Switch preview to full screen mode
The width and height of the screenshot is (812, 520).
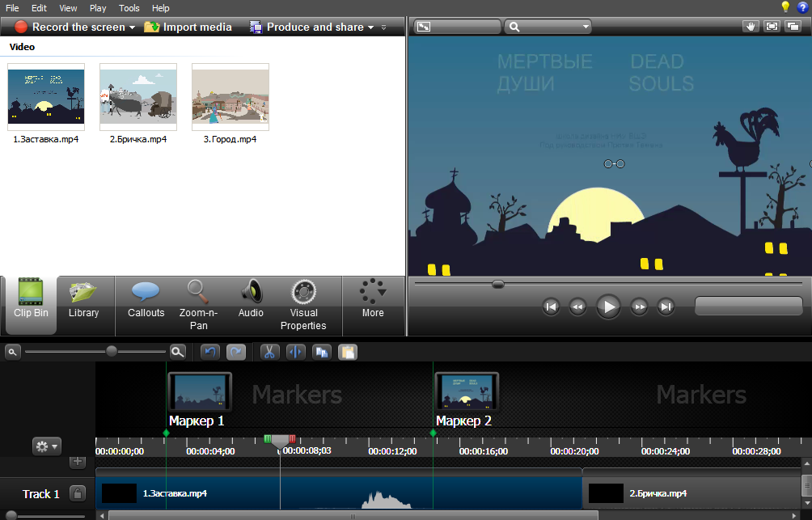[772, 27]
